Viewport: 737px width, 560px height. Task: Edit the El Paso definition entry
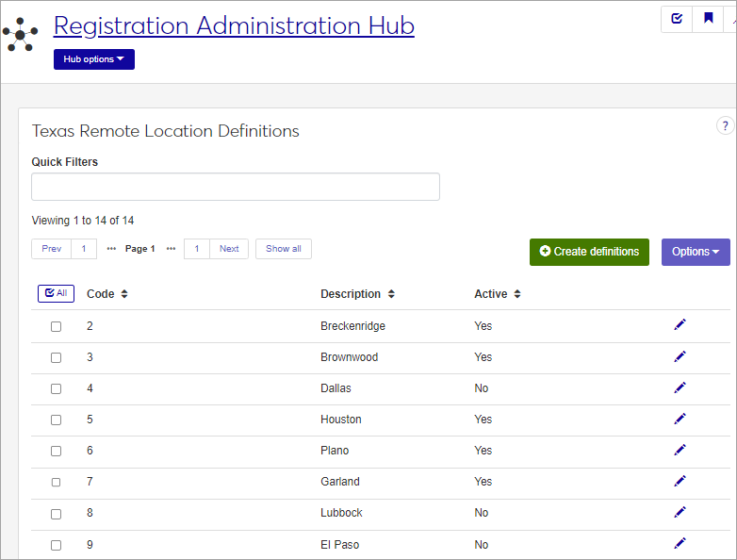(x=680, y=543)
